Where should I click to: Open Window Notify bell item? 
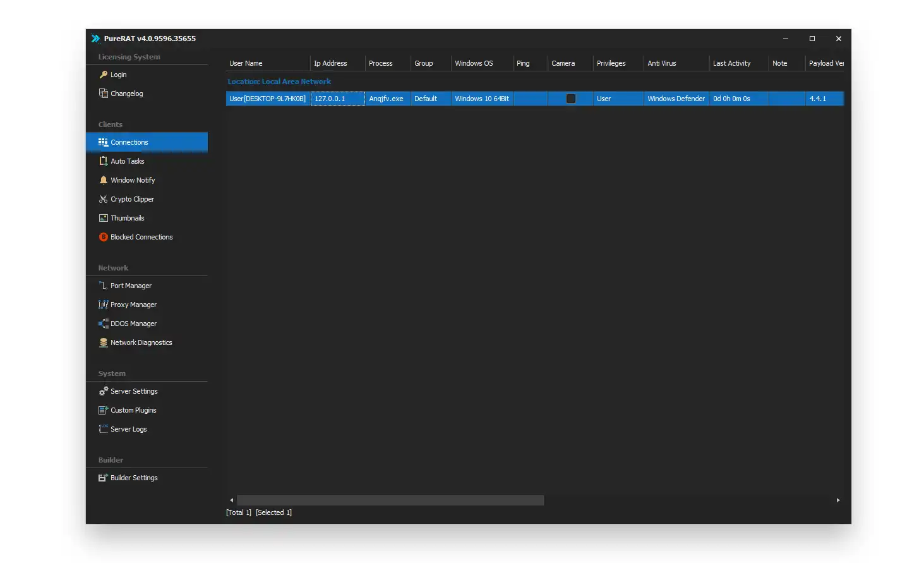(x=132, y=180)
